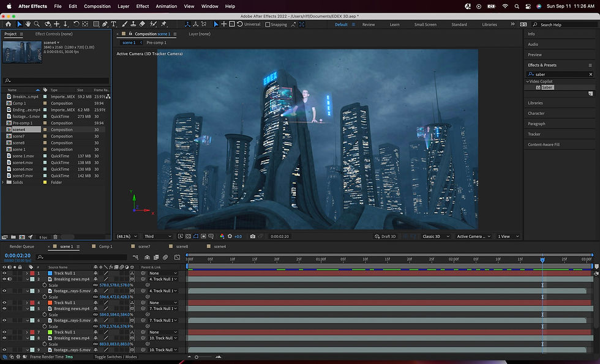Image resolution: width=600 pixels, height=364 pixels.
Task: Open parent dropdown of layer 1 set to None
Action: [163, 273]
